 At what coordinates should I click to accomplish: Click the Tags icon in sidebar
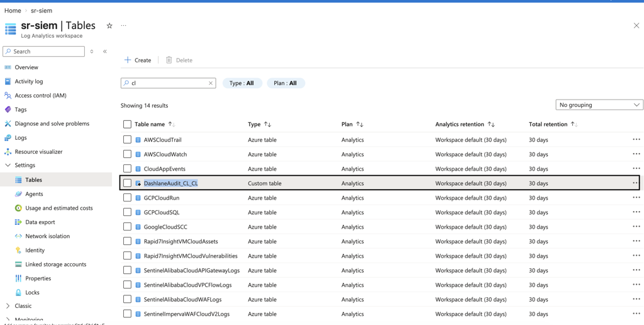[8, 110]
